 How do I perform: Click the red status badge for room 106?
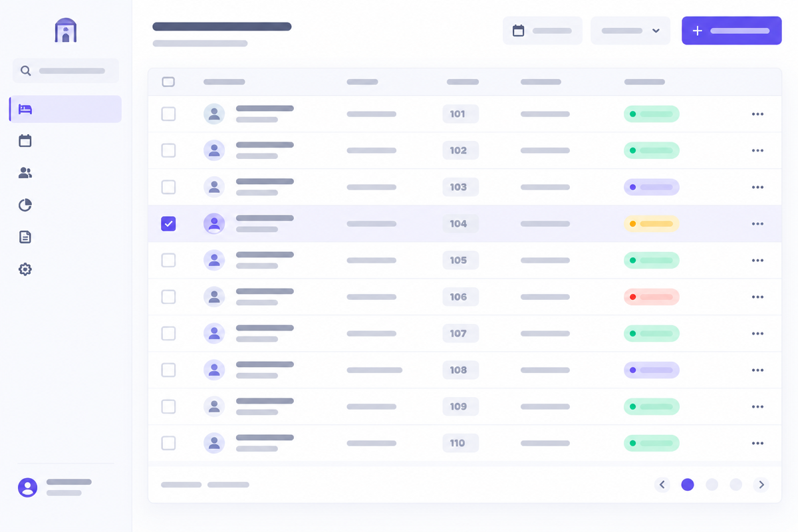point(652,297)
